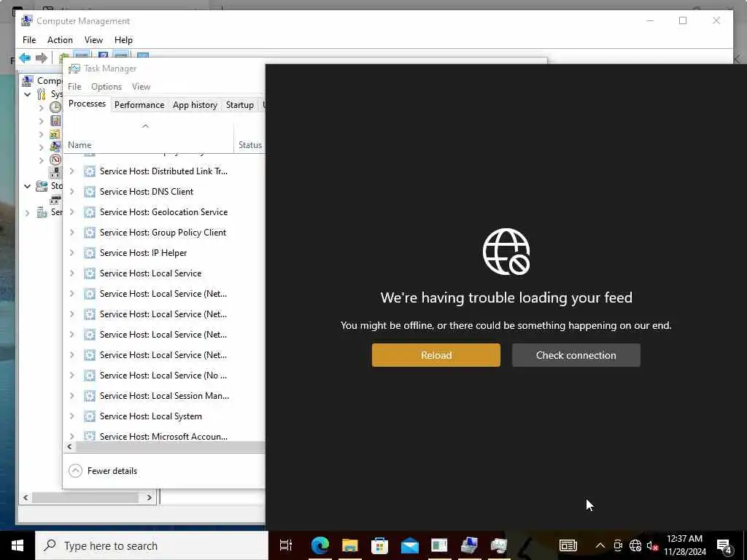Open the clock showing 12:37 AM
747x560 pixels.
pos(684,545)
